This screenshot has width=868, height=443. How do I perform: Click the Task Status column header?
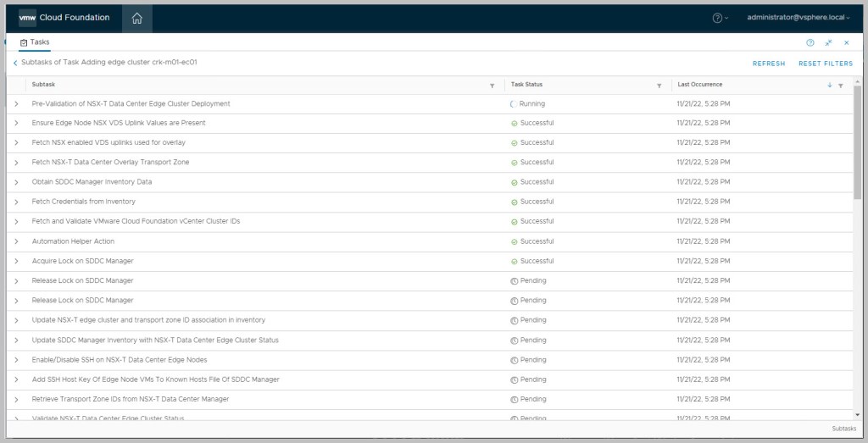click(526, 85)
